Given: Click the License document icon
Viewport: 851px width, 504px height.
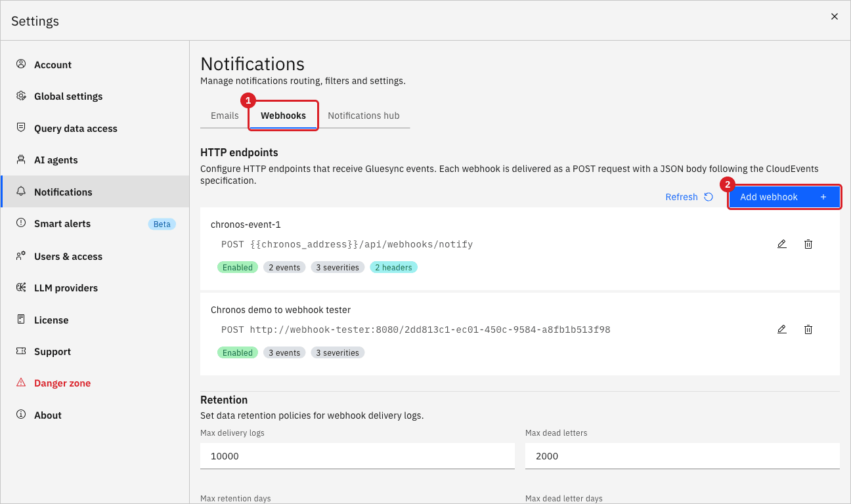Looking at the screenshot, I should click(x=21, y=320).
